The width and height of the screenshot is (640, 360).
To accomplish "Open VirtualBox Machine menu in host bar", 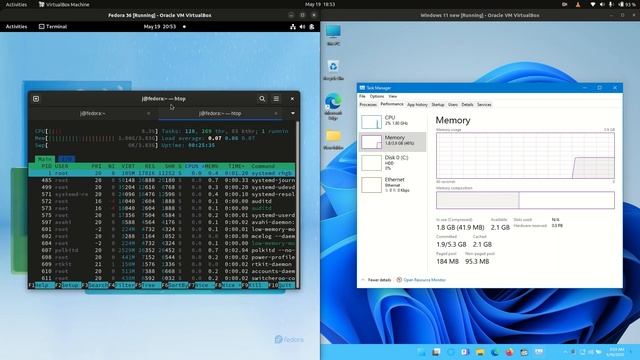I will coord(64,4).
